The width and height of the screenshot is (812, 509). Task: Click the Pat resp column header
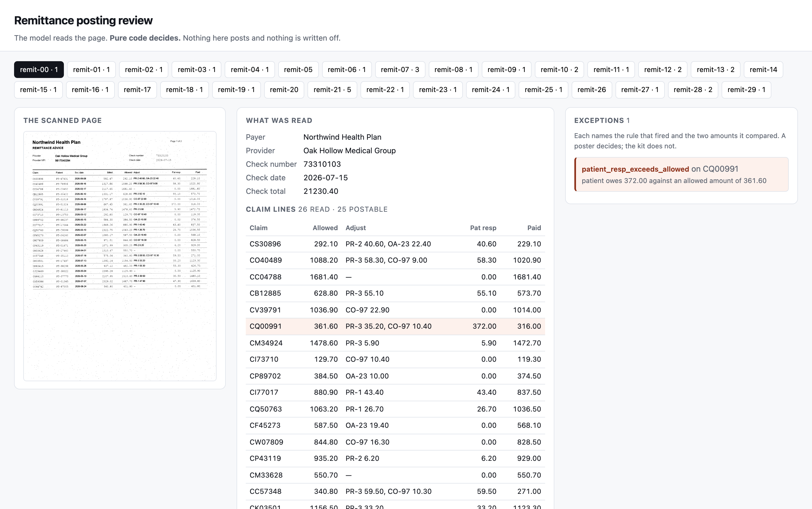click(483, 228)
